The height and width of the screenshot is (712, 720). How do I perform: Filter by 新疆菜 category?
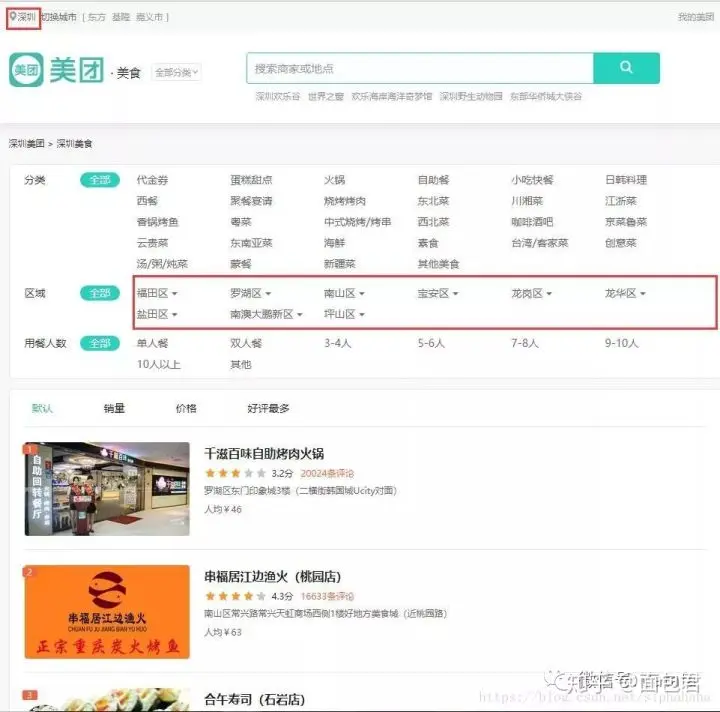tap(340, 263)
